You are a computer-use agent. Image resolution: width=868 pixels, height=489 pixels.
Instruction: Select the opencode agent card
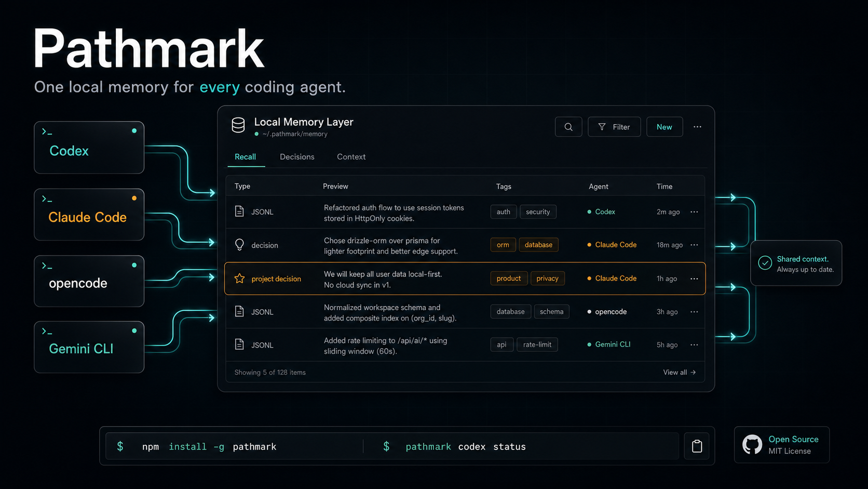(89, 281)
